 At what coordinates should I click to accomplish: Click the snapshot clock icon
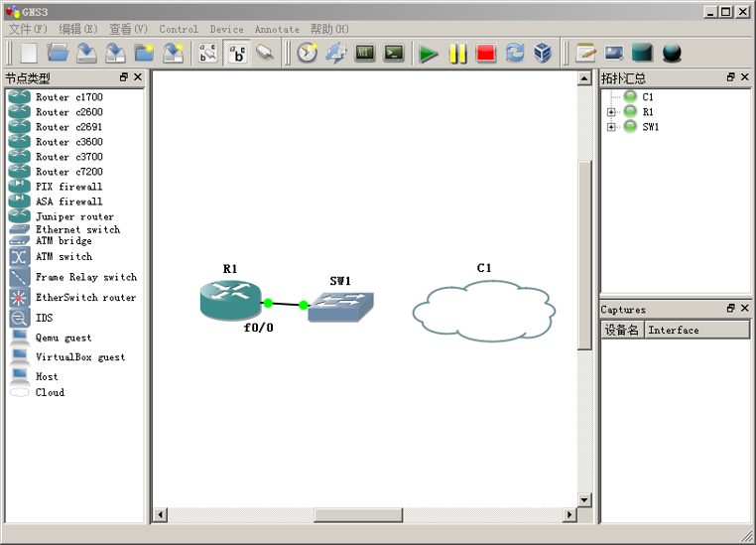point(308,53)
